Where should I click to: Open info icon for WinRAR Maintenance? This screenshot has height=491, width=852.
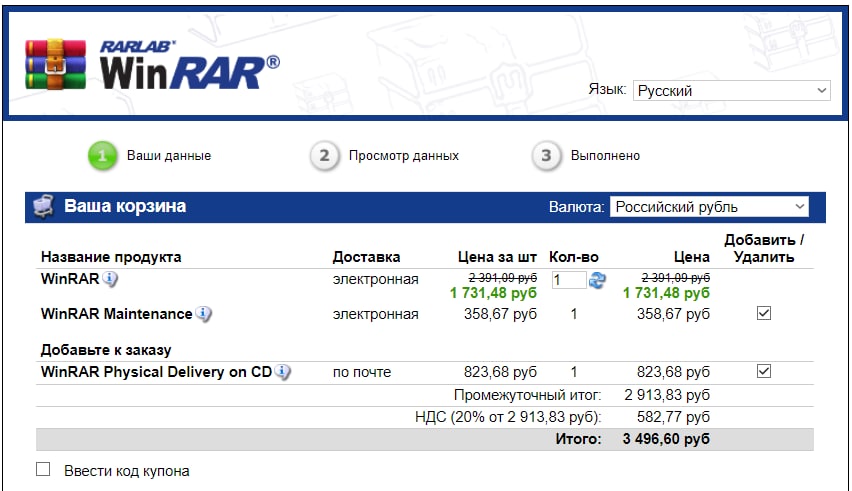tap(203, 314)
